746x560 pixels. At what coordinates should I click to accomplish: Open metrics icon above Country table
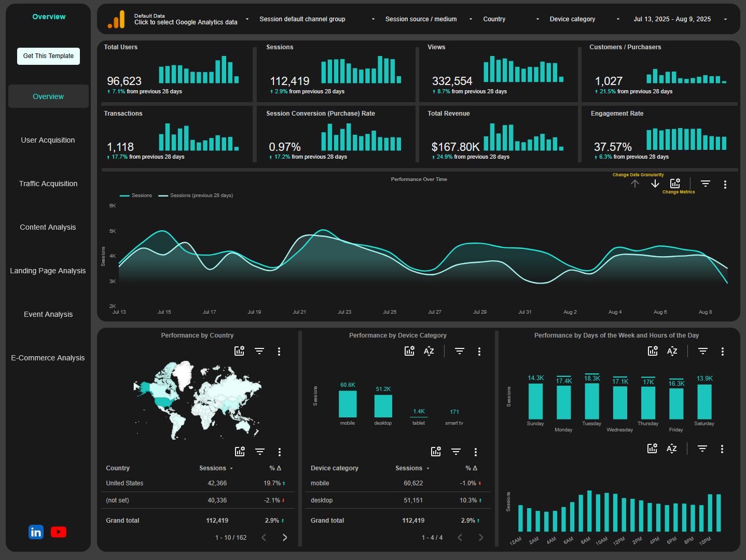(x=240, y=452)
